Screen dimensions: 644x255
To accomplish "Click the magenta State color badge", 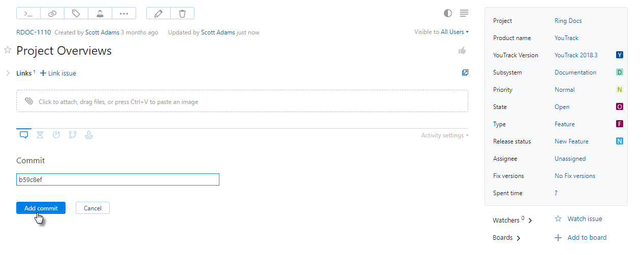I will click(619, 107).
